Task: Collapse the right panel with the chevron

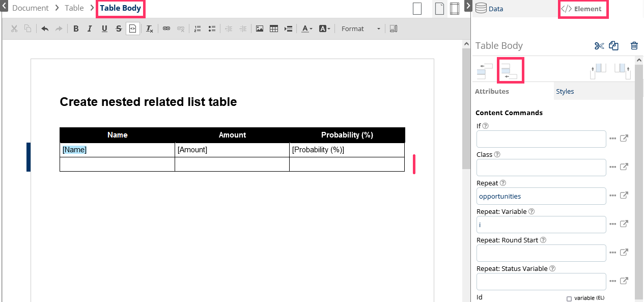Action: click(x=468, y=6)
